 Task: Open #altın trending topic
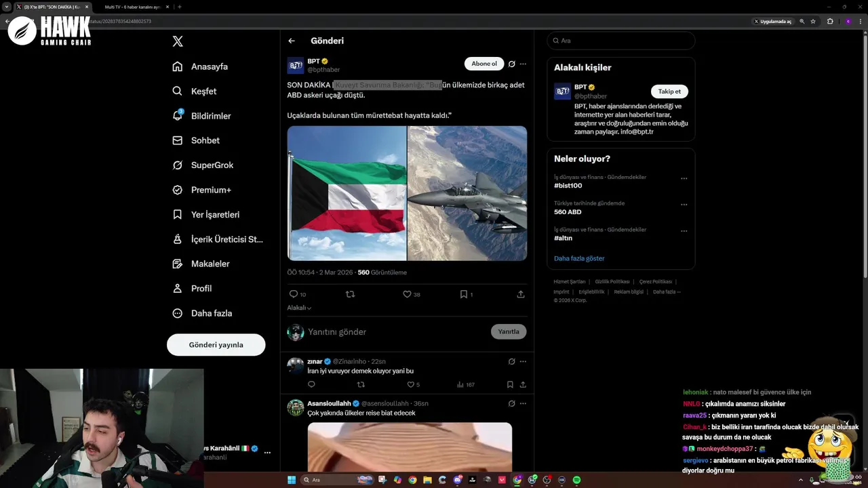click(x=563, y=239)
